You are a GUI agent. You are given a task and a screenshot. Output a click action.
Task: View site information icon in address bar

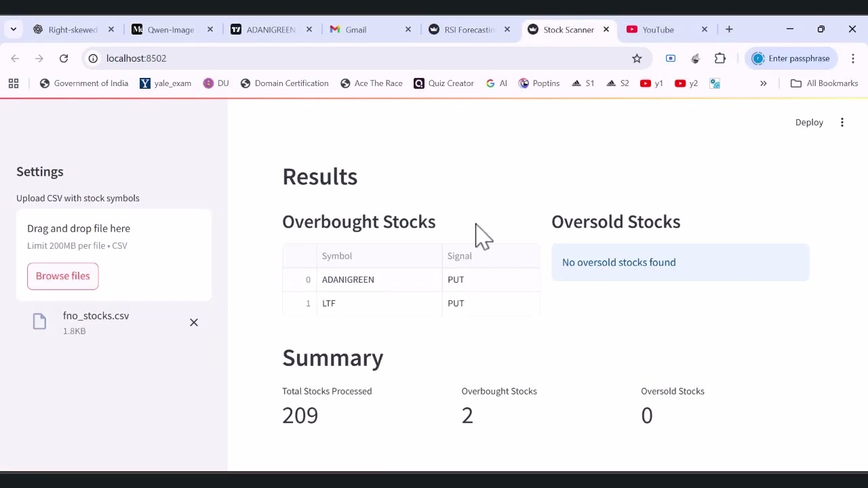pyautogui.click(x=93, y=58)
